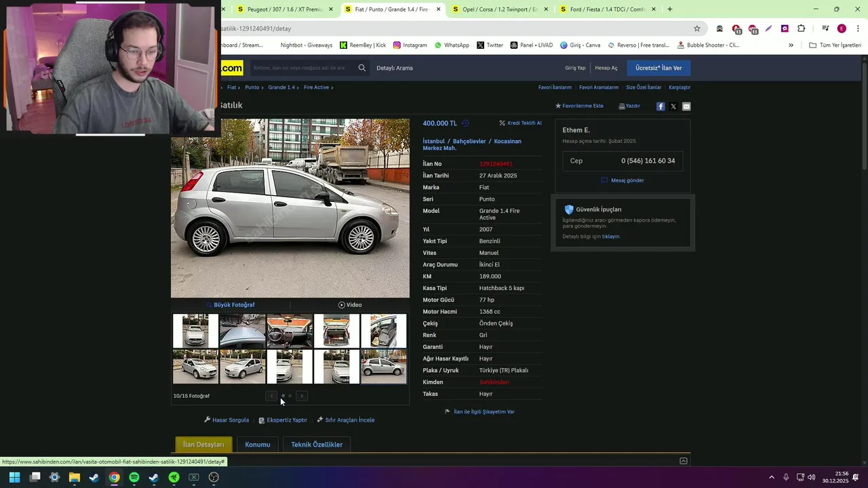
Task: Click the search magnifier icon in site header
Action: coord(362,68)
